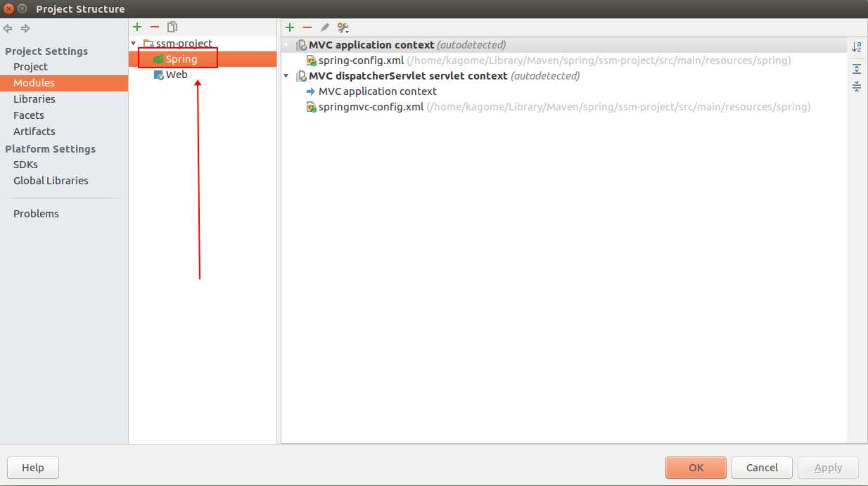This screenshot has width=868, height=486.
Task: Open Global Libraries settings
Action: (51, 181)
